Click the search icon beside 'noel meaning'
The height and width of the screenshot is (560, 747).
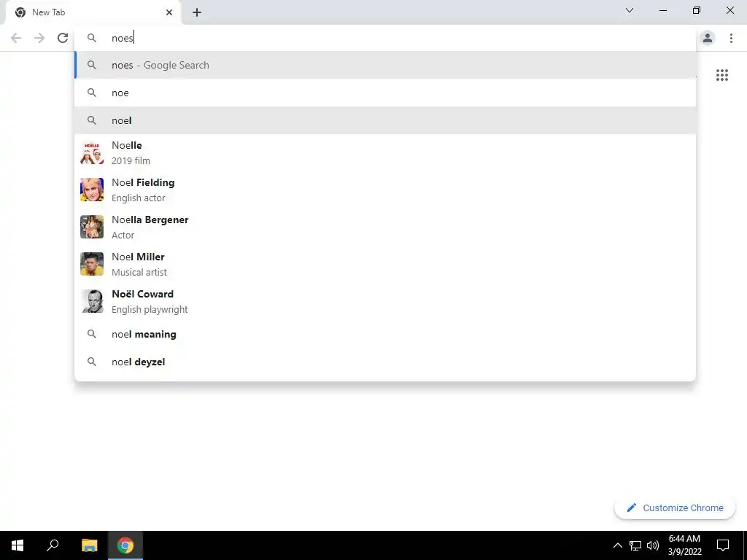(92, 334)
